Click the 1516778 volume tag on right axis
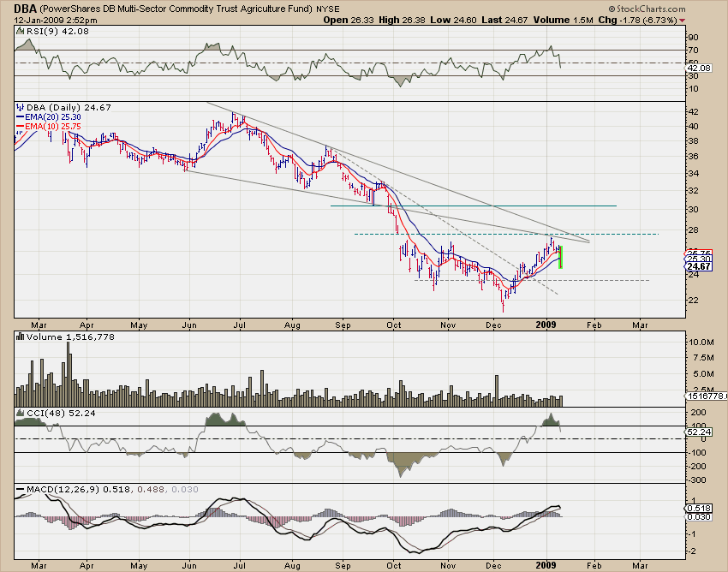 [x=706, y=396]
